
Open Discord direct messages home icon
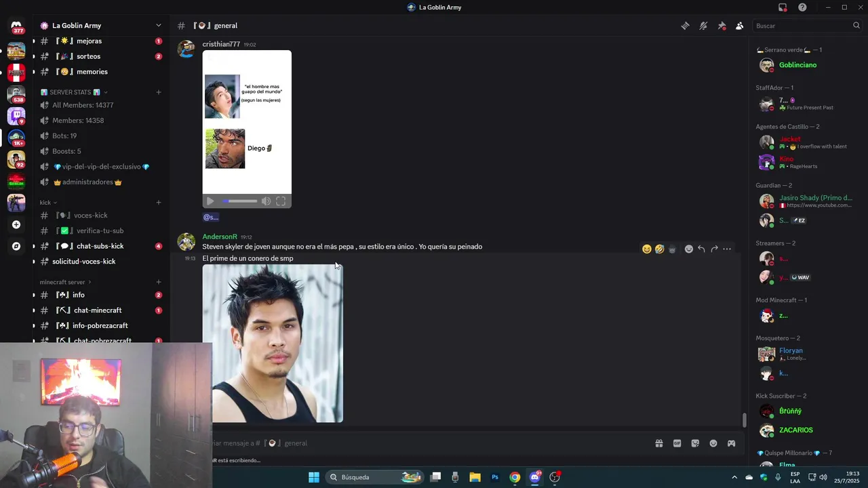16,26
